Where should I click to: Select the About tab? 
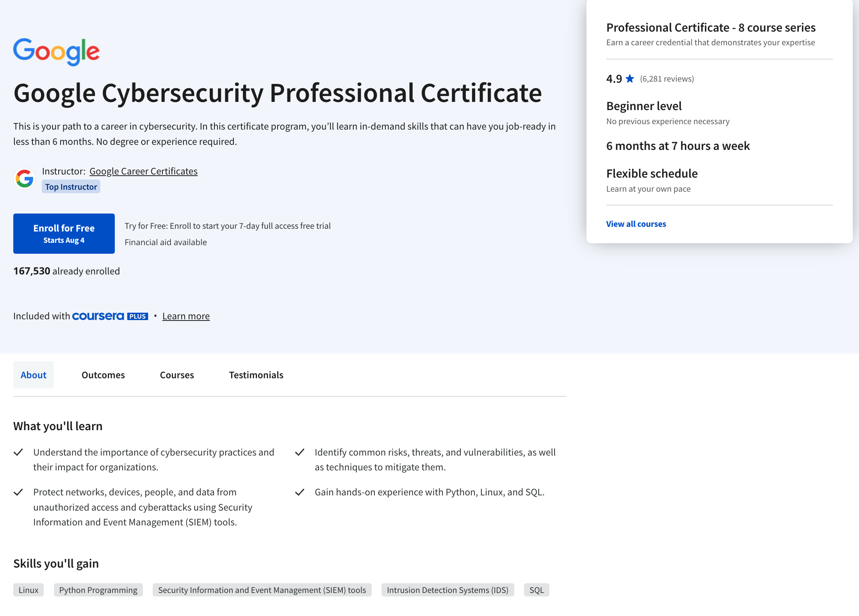[33, 375]
